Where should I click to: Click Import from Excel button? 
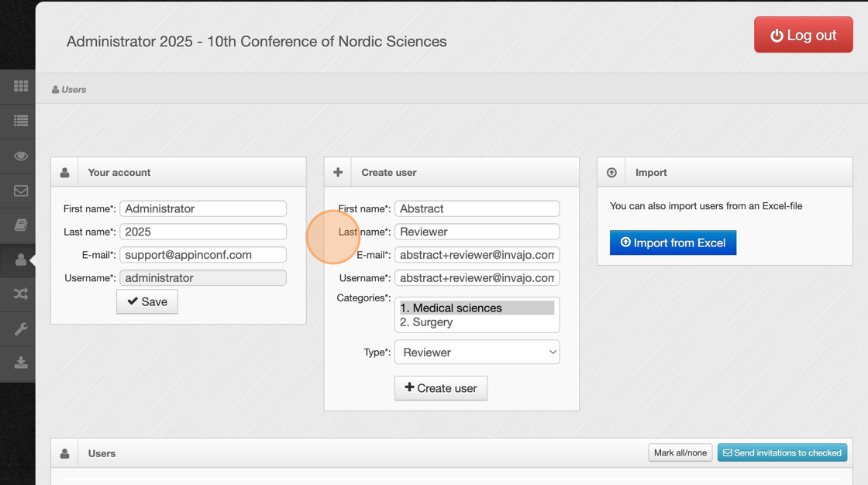point(673,242)
